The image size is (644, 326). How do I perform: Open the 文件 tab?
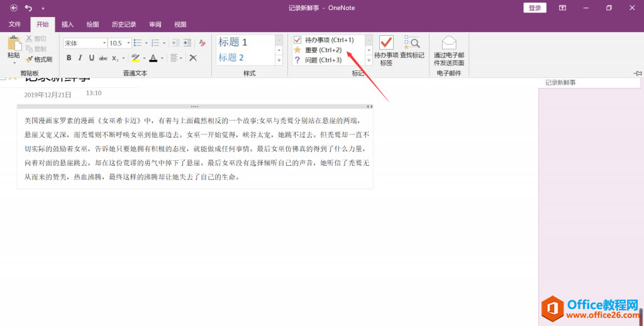click(x=15, y=24)
